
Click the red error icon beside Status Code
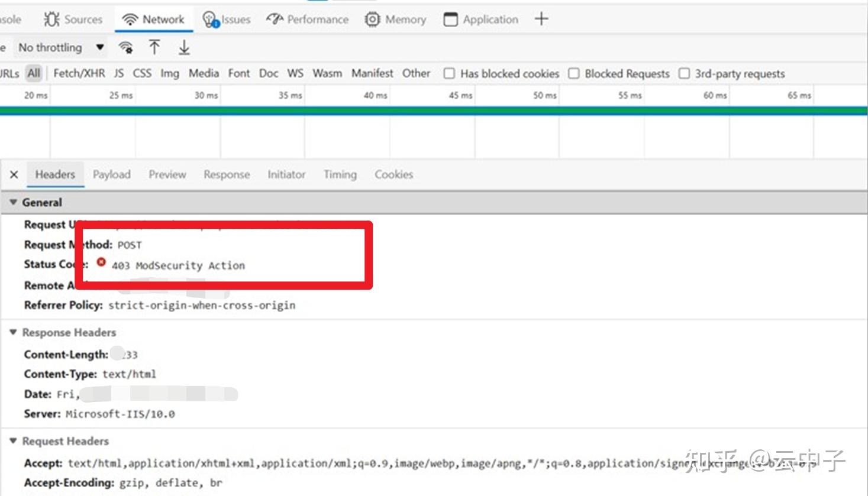pyautogui.click(x=101, y=262)
